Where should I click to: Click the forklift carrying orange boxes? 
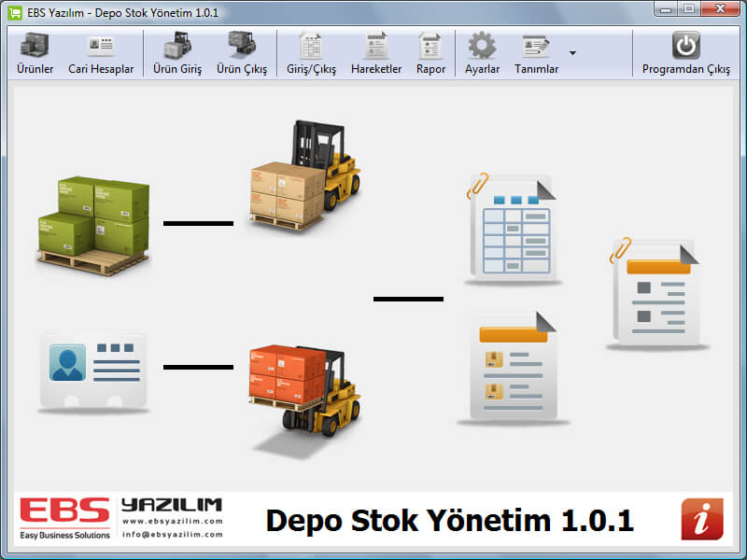tap(303, 387)
